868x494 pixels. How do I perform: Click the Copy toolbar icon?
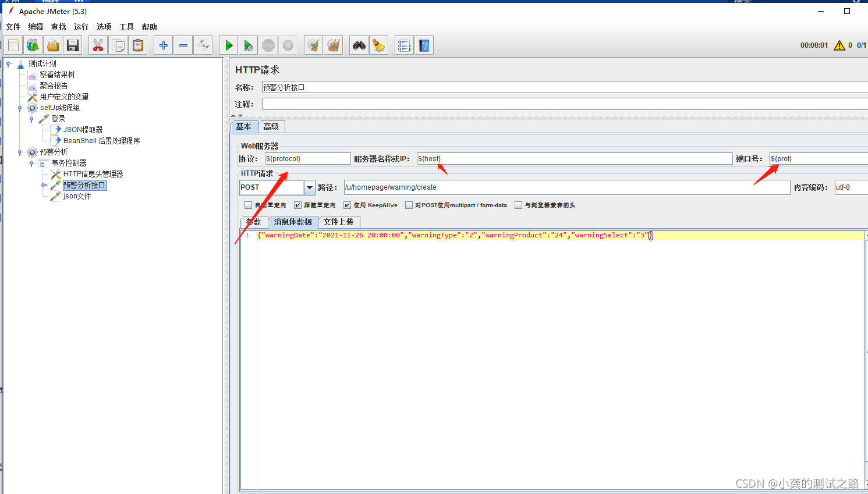(118, 45)
